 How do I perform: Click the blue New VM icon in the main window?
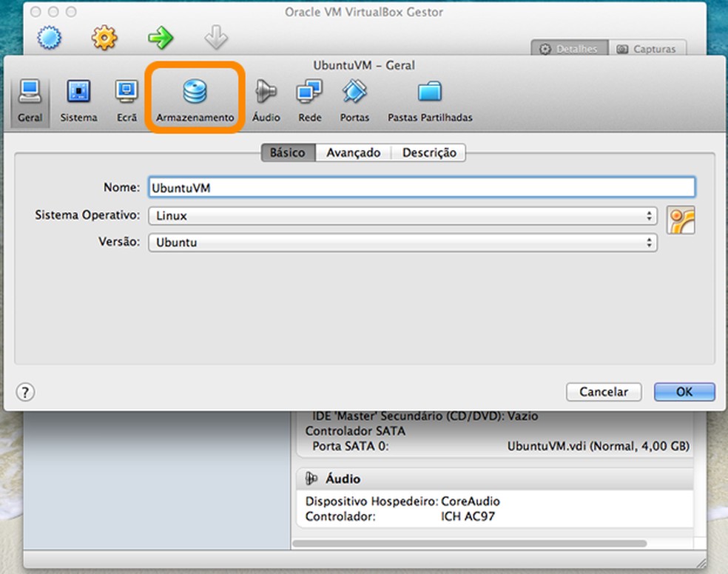pyautogui.click(x=50, y=38)
